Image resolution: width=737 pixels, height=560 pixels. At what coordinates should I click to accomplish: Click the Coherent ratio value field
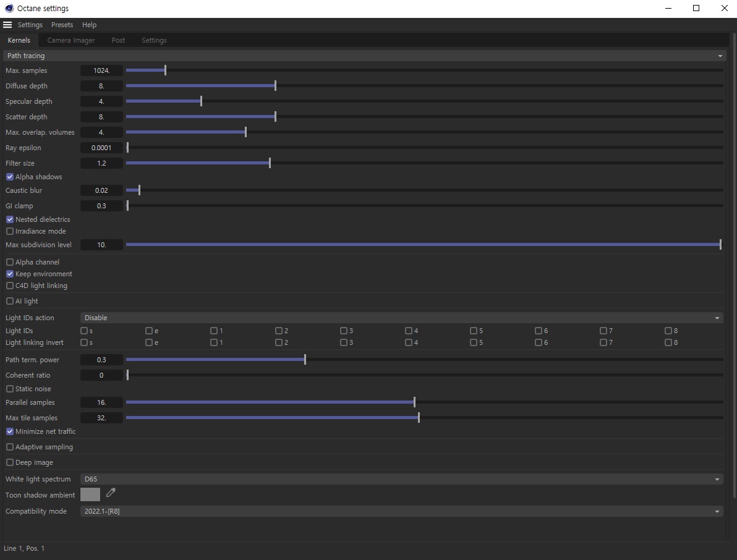click(101, 375)
